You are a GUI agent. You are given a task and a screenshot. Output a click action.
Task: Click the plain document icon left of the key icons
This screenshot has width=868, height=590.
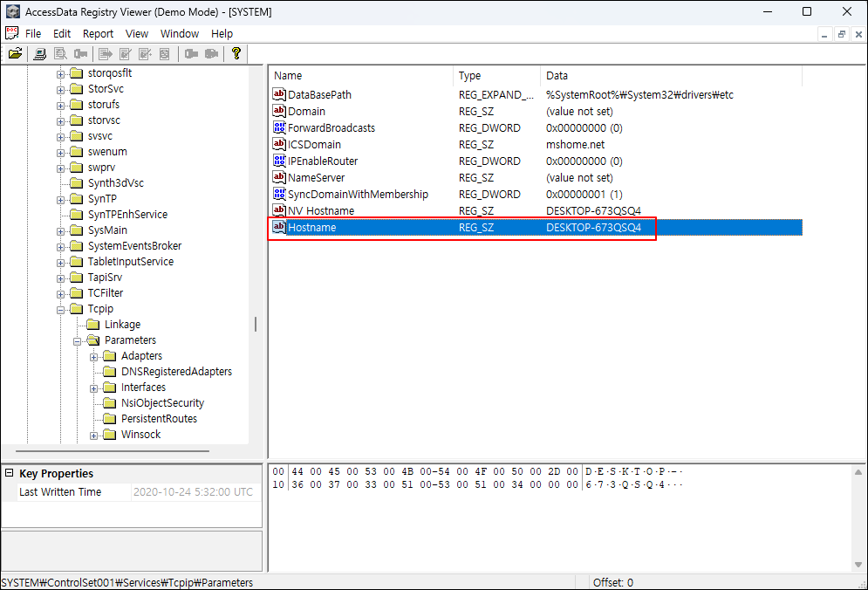tap(164, 53)
